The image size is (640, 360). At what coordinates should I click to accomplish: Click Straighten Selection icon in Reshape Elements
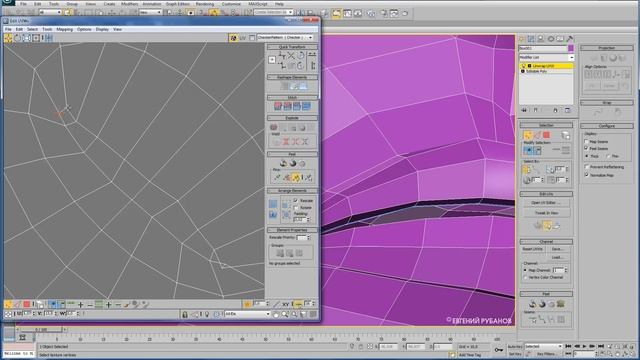(284, 86)
